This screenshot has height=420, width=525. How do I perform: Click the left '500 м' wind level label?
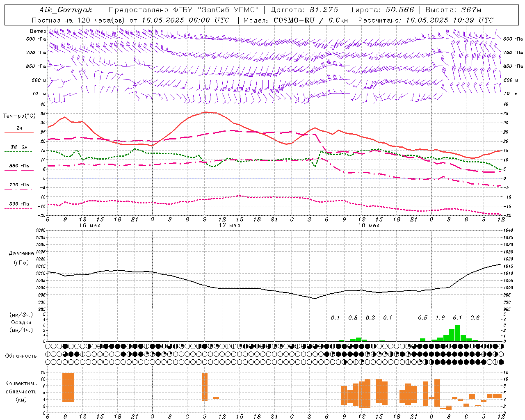(39, 80)
